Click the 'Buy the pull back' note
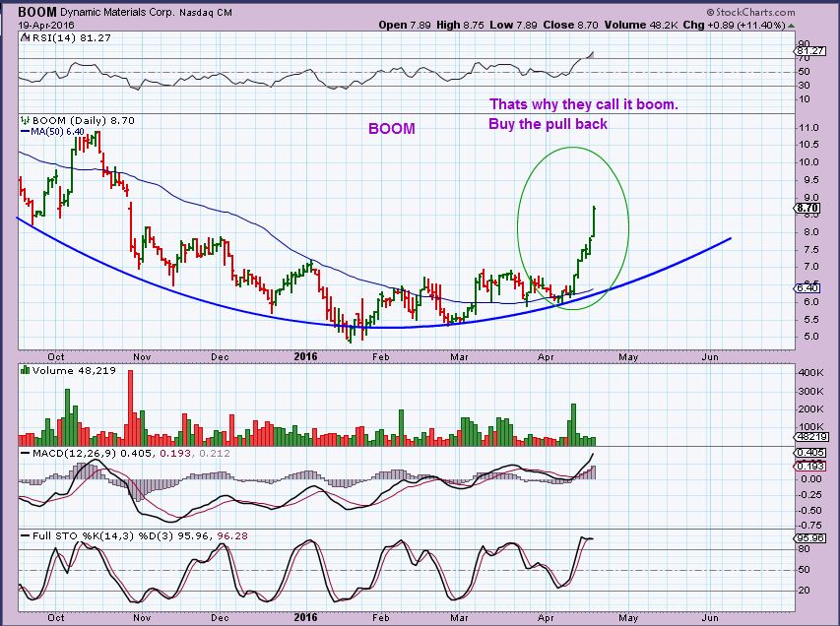The image size is (840, 626). coord(549,124)
